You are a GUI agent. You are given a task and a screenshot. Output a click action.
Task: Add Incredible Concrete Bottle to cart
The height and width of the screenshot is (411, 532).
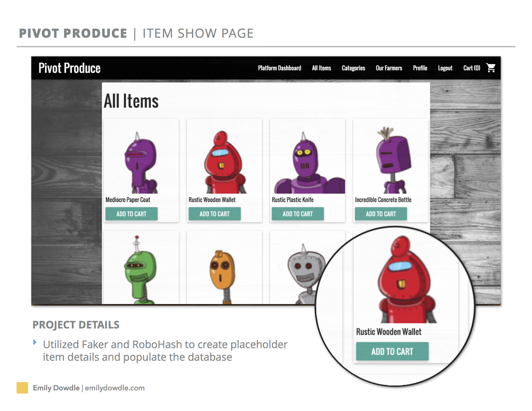(x=381, y=214)
